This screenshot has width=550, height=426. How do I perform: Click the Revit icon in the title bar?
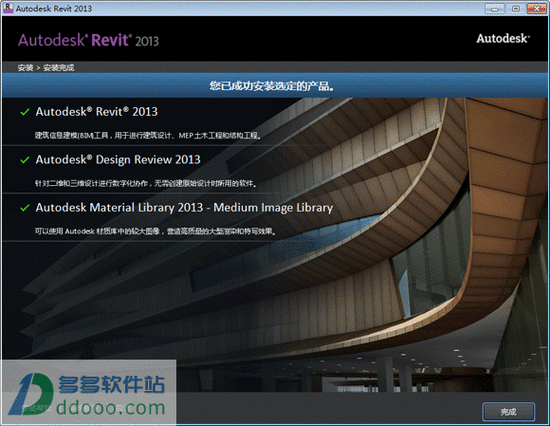pos(8,8)
